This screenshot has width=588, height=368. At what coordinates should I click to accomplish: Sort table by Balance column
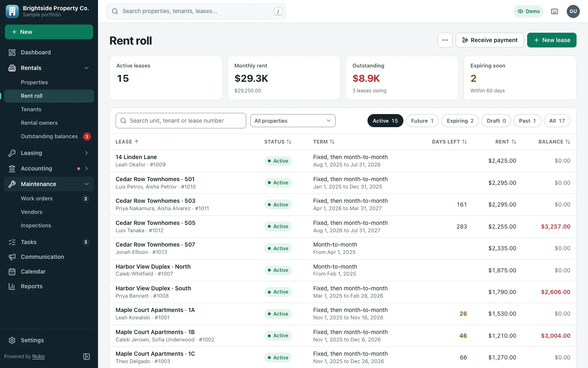click(555, 142)
